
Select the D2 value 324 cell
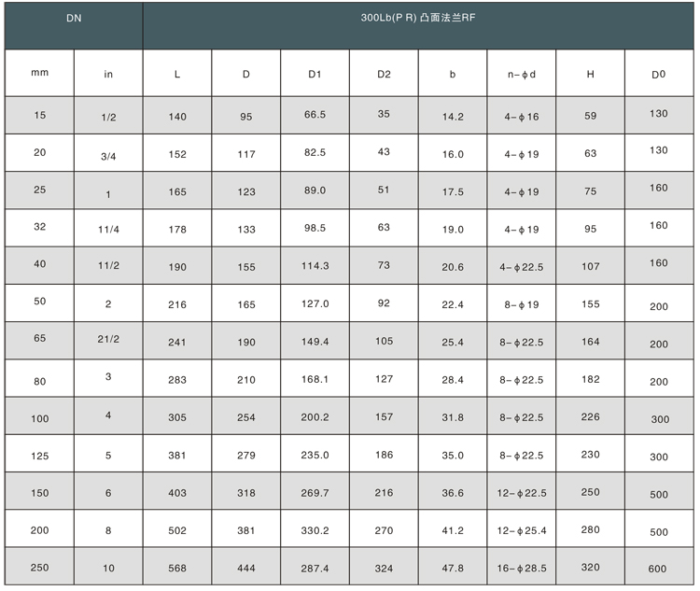click(x=384, y=567)
